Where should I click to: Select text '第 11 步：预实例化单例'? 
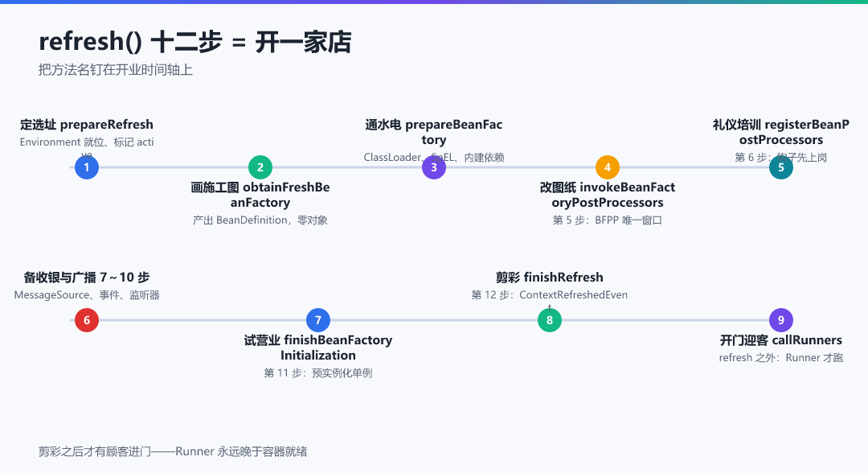coord(318,373)
